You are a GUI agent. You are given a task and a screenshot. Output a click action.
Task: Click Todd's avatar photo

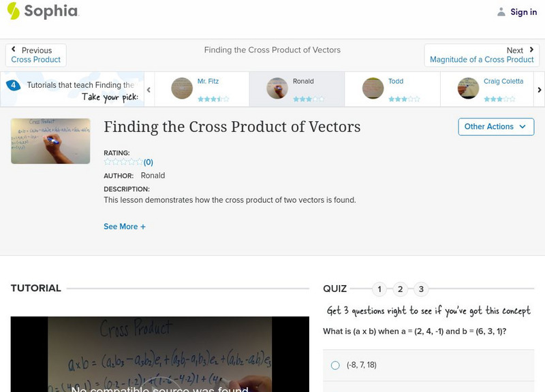[x=372, y=88]
